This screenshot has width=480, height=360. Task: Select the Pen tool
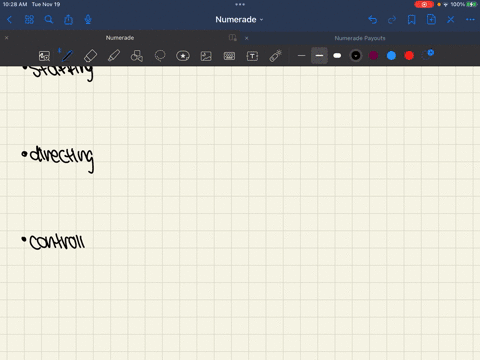(x=67, y=56)
